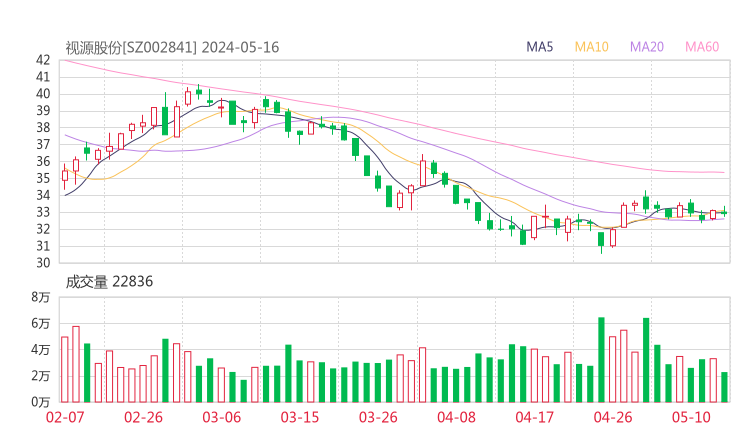Click the volume axis label 0万

tap(41, 402)
